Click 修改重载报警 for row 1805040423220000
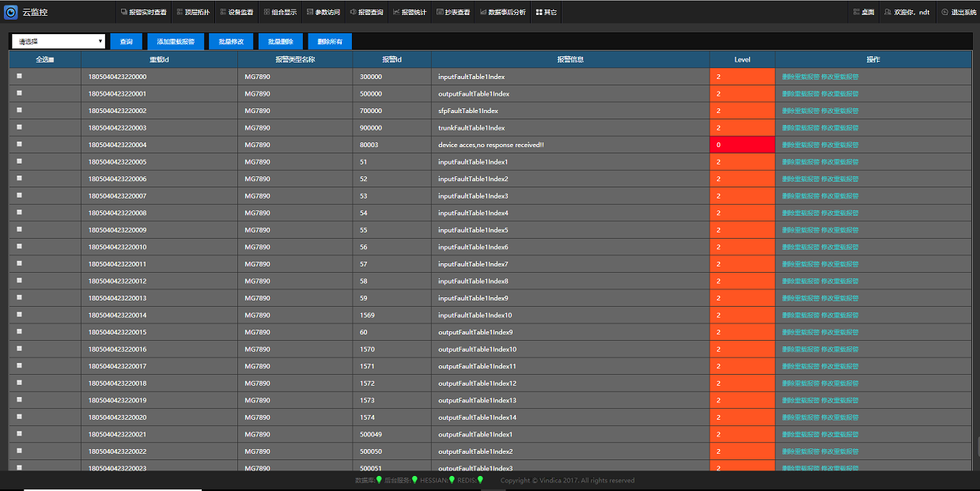 click(x=840, y=77)
